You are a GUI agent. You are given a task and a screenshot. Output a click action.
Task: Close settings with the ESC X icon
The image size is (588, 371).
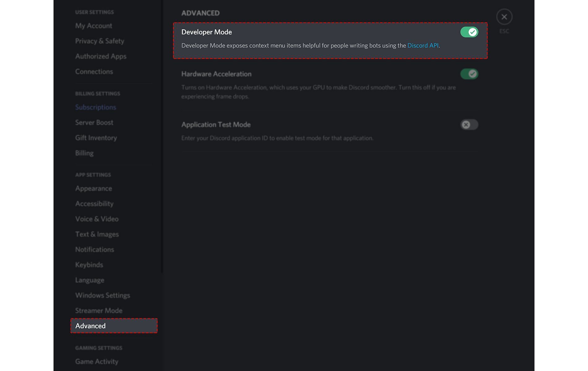tap(504, 17)
